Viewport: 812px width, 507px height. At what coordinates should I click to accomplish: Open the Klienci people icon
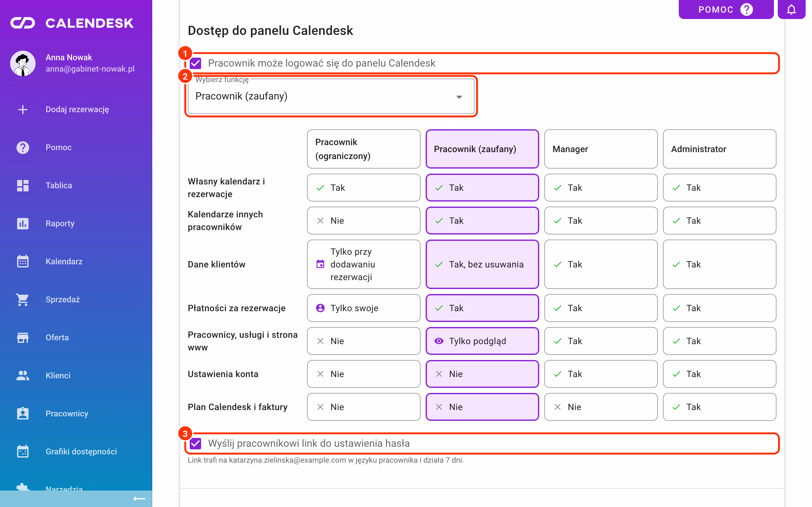point(23,375)
